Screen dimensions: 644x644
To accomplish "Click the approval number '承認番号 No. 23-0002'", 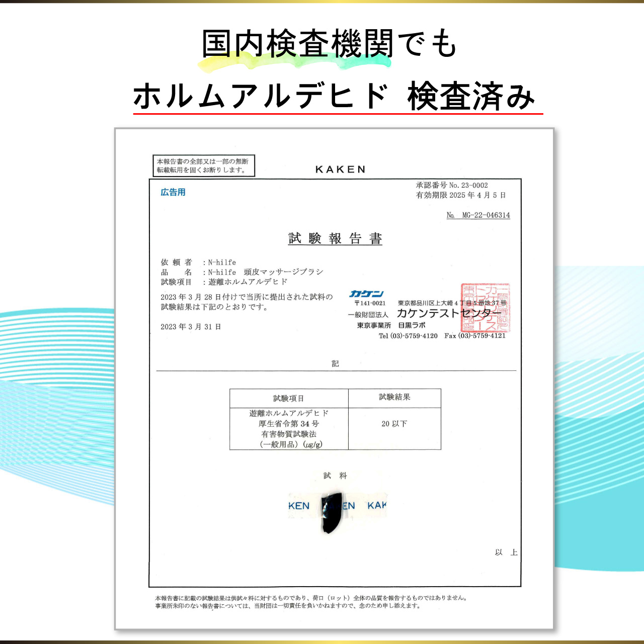I will click(452, 185).
